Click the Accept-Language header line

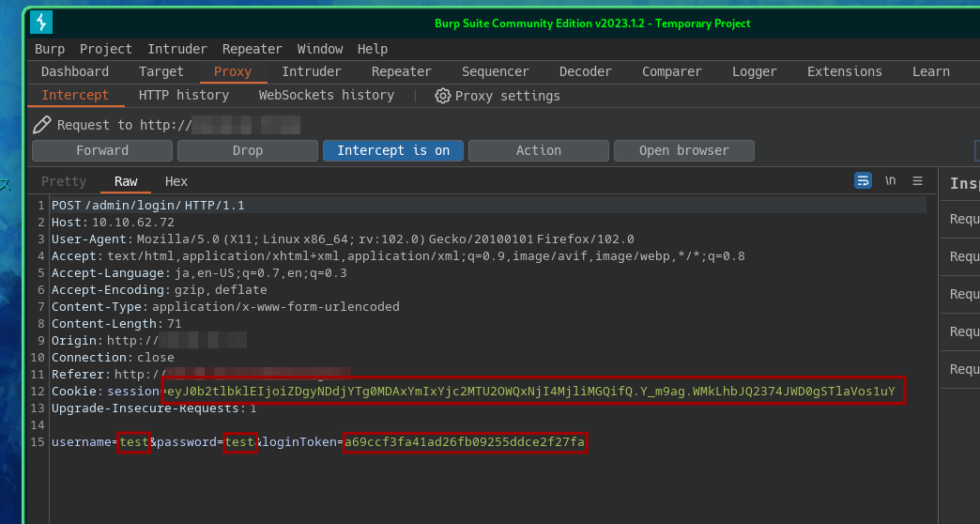pos(199,272)
